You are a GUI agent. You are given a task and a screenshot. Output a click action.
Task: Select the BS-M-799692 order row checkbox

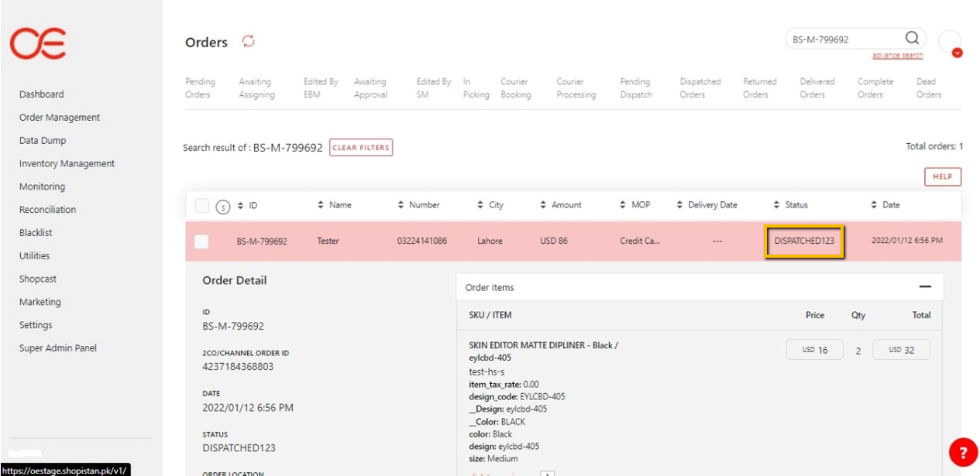coord(201,241)
